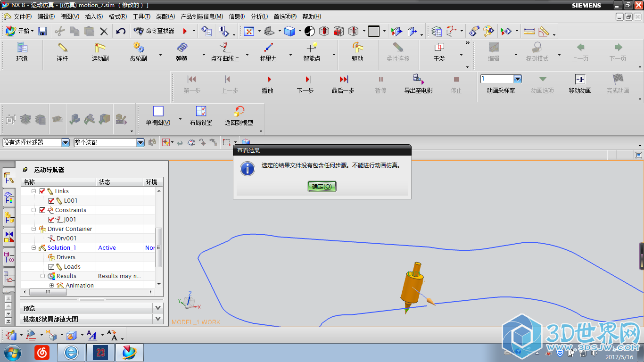
Task: Click 下一步 (Next Step) playback control
Action: coord(305,84)
